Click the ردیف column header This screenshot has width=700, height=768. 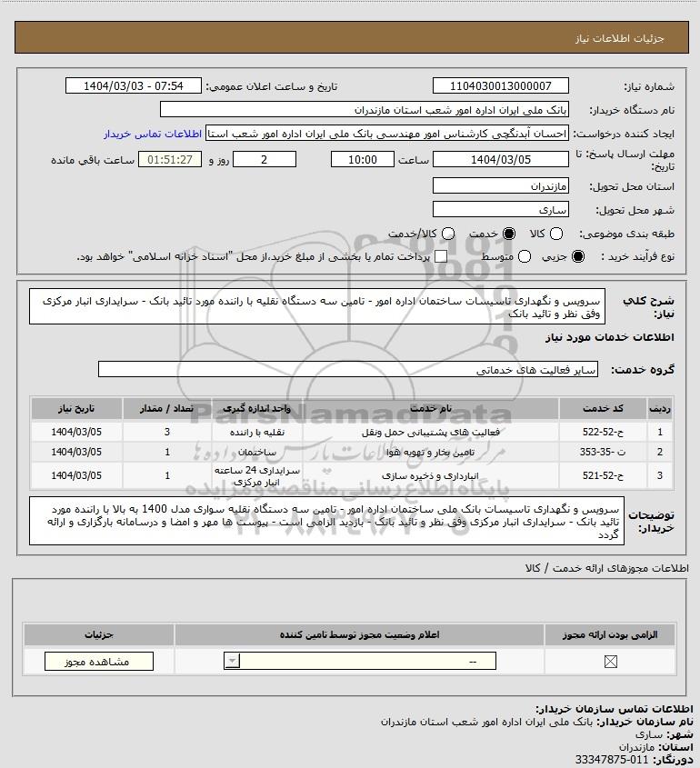pyautogui.click(x=660, y=408)
